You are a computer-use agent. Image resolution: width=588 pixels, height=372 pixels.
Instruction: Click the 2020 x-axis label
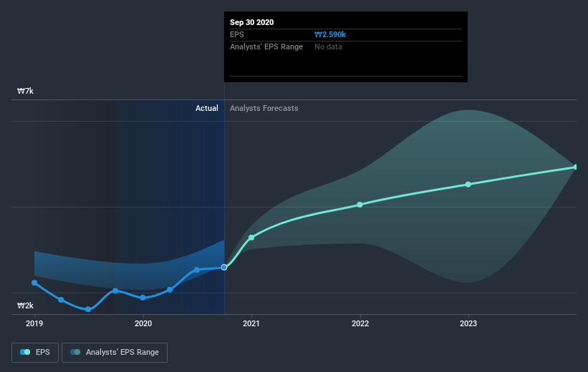coord(143,323)
